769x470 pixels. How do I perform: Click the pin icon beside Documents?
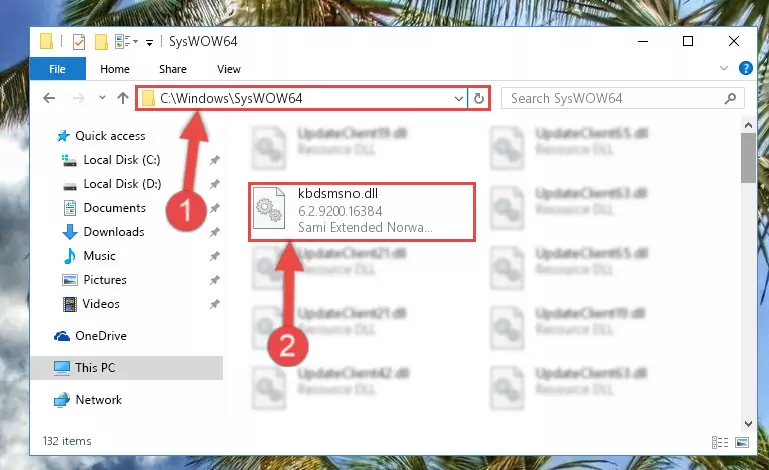point(214,208)
